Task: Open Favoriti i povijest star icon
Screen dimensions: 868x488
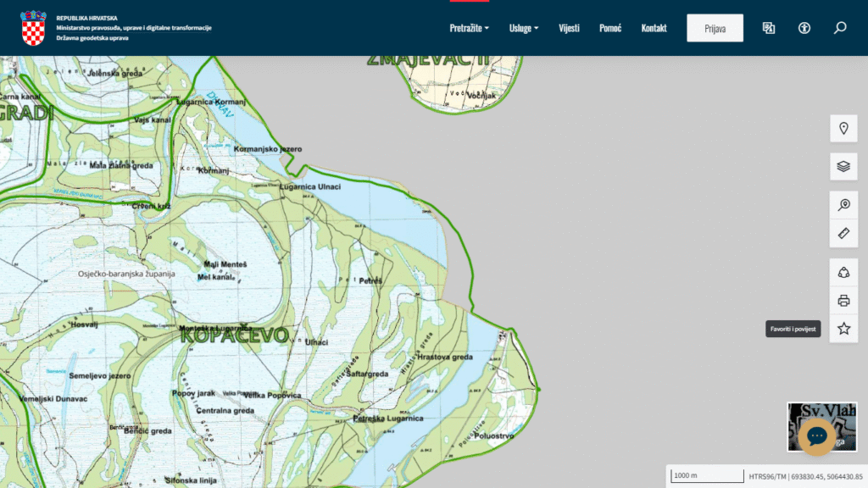Action: [843, 329]
